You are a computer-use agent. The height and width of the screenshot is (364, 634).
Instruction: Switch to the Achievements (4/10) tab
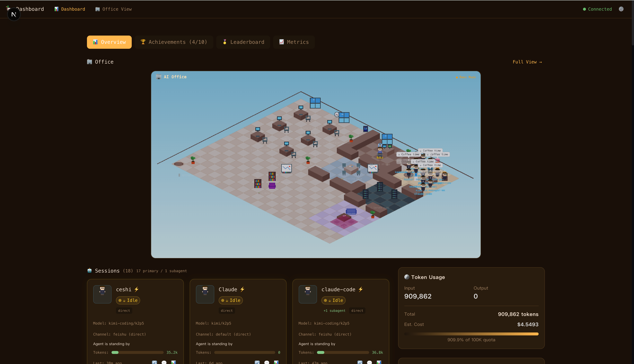pyautogui.click(x=174, y=42)
